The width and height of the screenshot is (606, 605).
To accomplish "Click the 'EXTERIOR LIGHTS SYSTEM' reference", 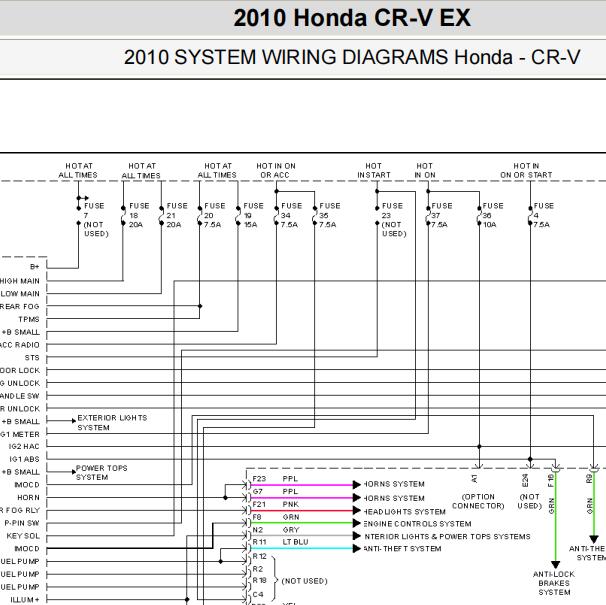I will tap(112, 423).
